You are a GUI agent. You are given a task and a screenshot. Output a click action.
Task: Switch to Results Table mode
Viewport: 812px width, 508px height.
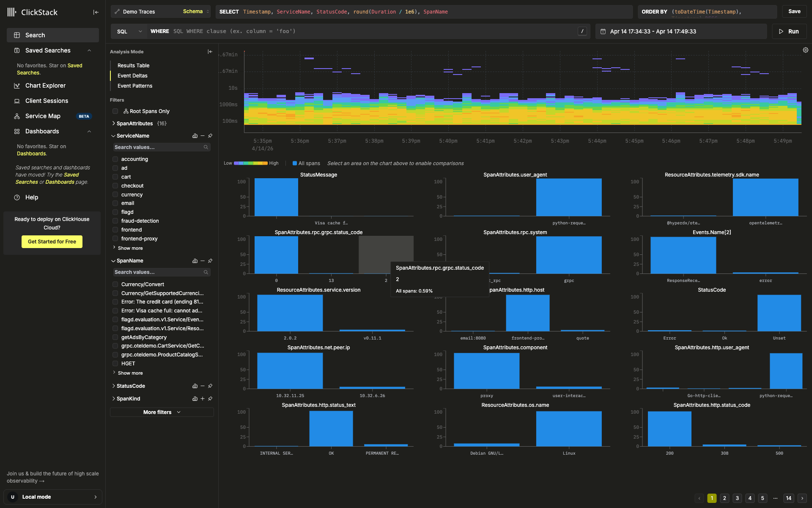coord(133,66)
